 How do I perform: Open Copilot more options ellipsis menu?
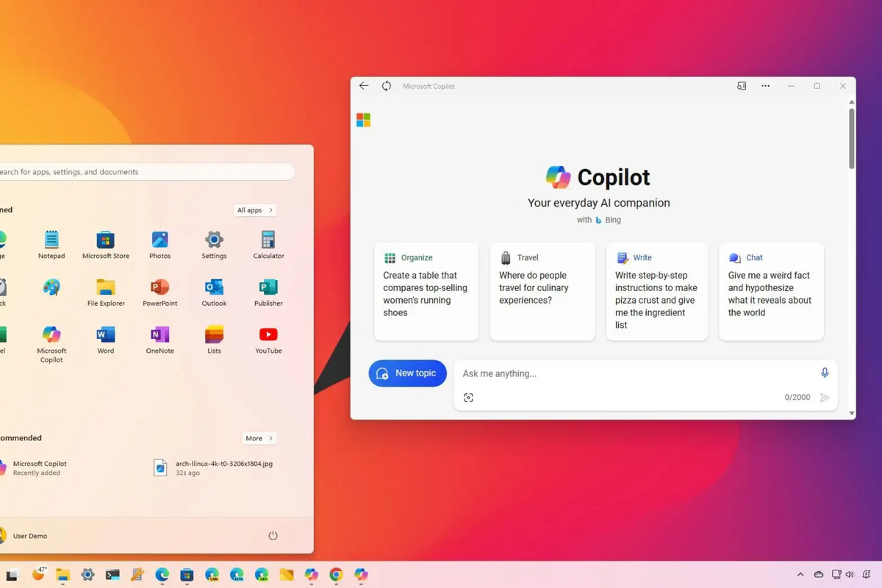(x=766, y=86)
